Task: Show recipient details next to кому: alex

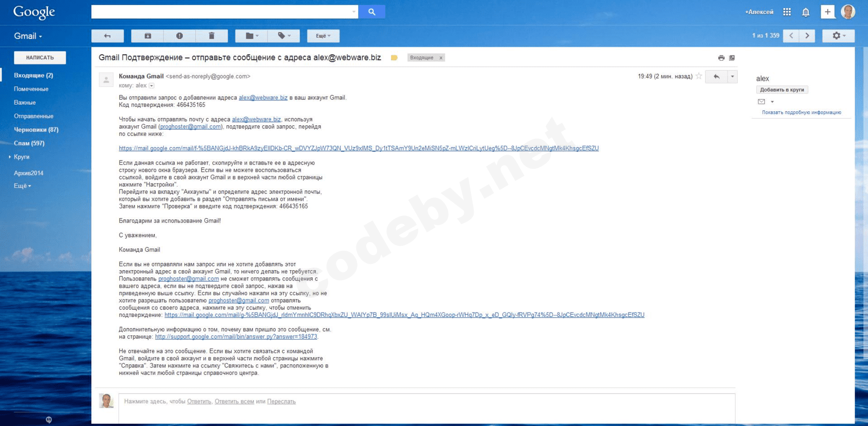Action: click(x=151, y=86)
